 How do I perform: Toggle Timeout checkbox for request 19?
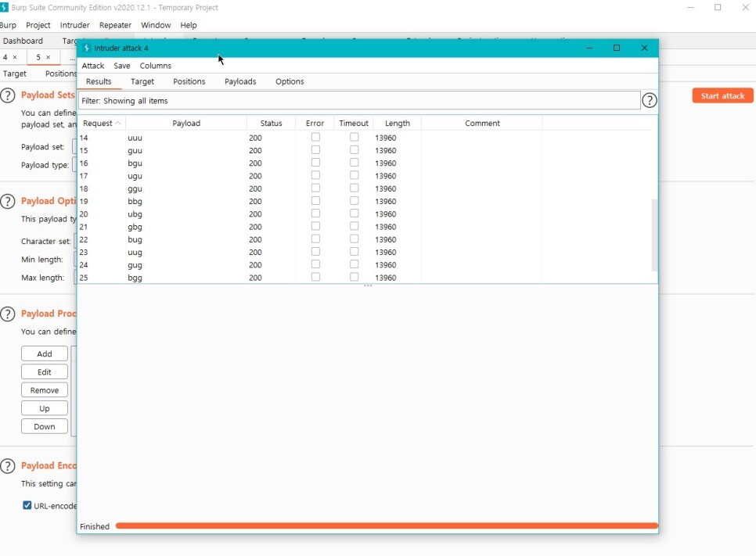354,201
